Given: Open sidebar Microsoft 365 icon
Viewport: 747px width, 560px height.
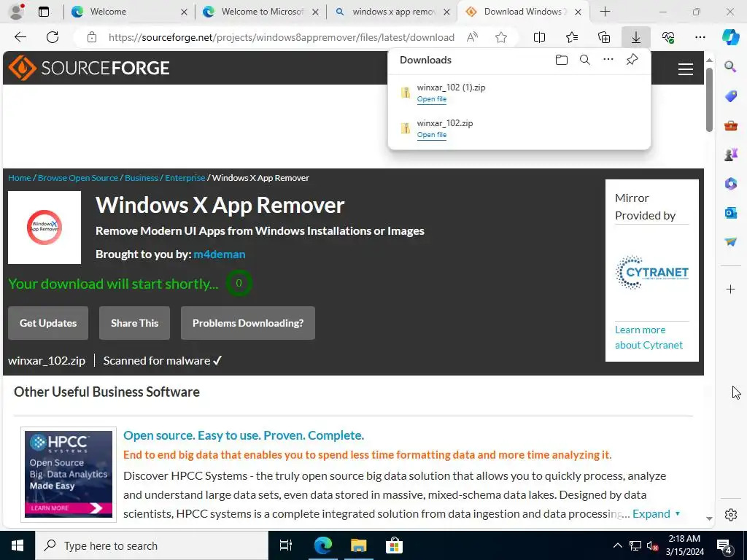Looking at the screenshot, I should coord(730,183).
